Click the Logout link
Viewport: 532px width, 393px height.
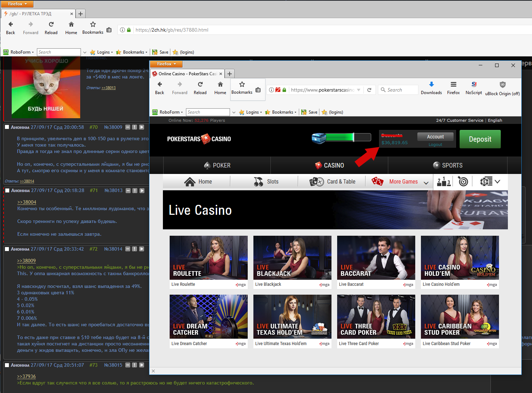(x=435, y=144)
